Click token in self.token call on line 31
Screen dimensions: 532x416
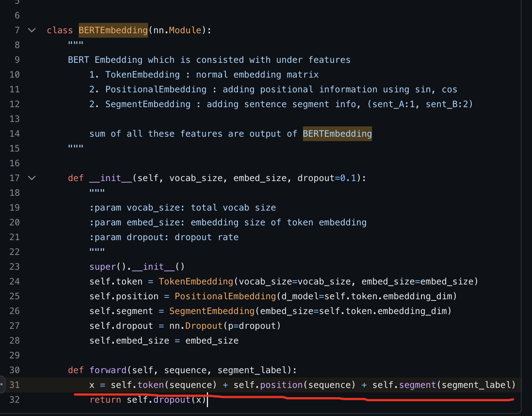(x=150, y=385)
